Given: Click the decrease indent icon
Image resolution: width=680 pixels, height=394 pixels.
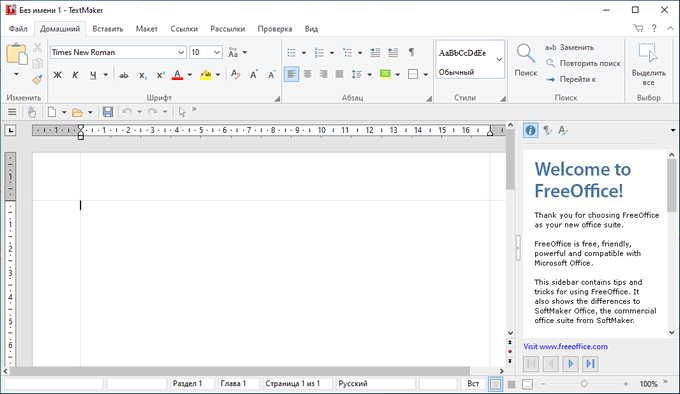Looking at the screenshot, I should 375,53.
